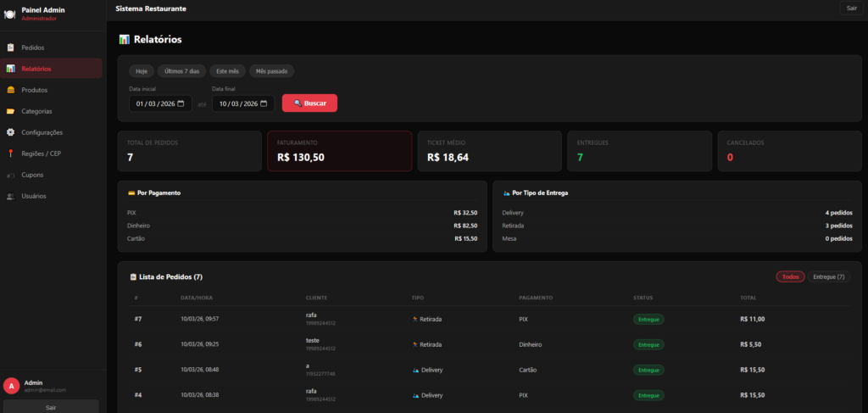Image resolution: width=868 pixels, height=413 pixels.
Task: Click the Cupons ticket icon in sidebar
Action: [10, 175]
